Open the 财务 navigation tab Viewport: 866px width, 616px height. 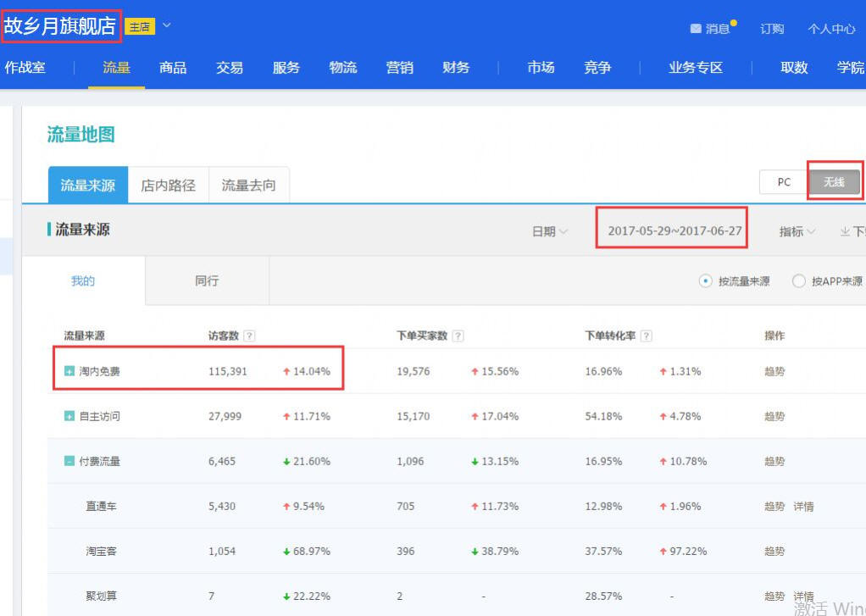pos(456,68)
